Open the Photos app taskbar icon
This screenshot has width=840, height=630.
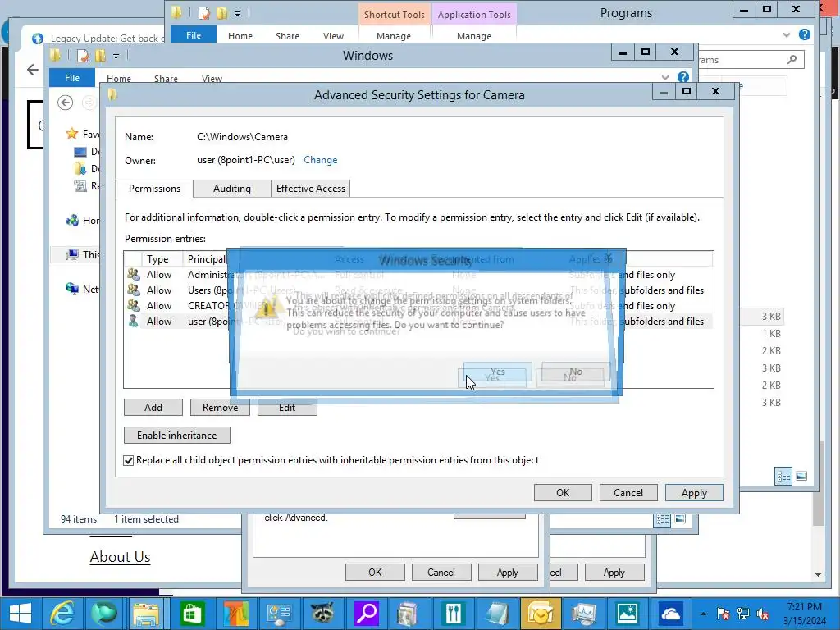tap(627, 614)
